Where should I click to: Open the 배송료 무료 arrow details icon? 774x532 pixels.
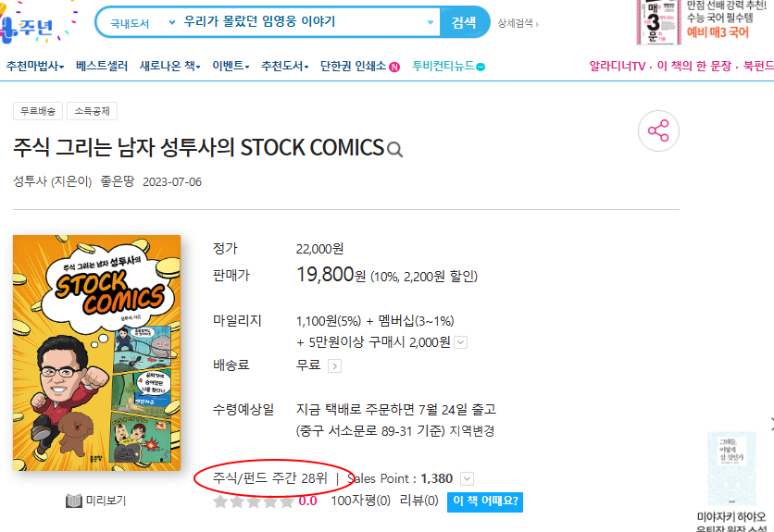(334, 366)
